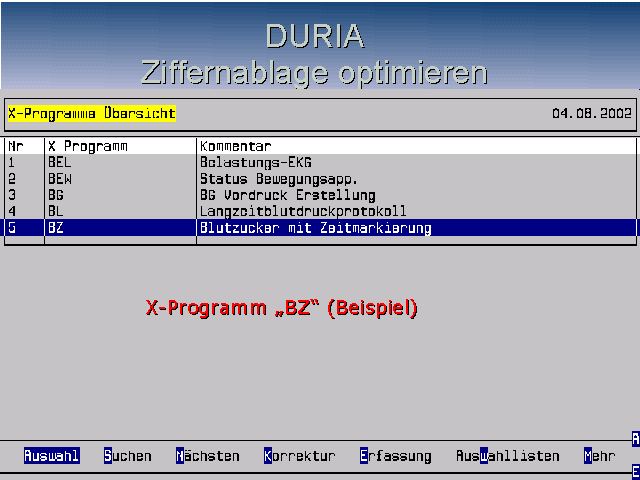Click the Mehr menu command
Image resolution: width=640 pixels, height=480 pixels.
click(600, 456)
